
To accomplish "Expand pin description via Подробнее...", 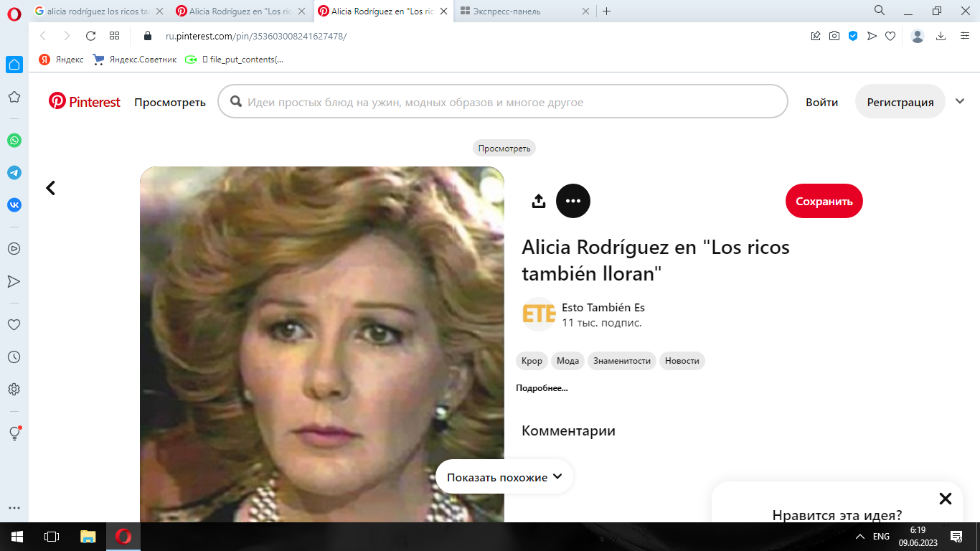I will pyautogui.click(x=542, y=388).
